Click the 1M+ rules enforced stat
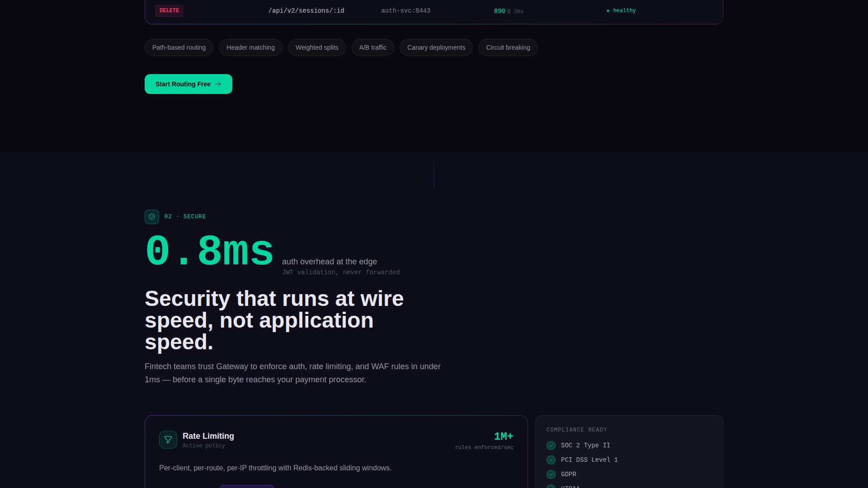 503,436
